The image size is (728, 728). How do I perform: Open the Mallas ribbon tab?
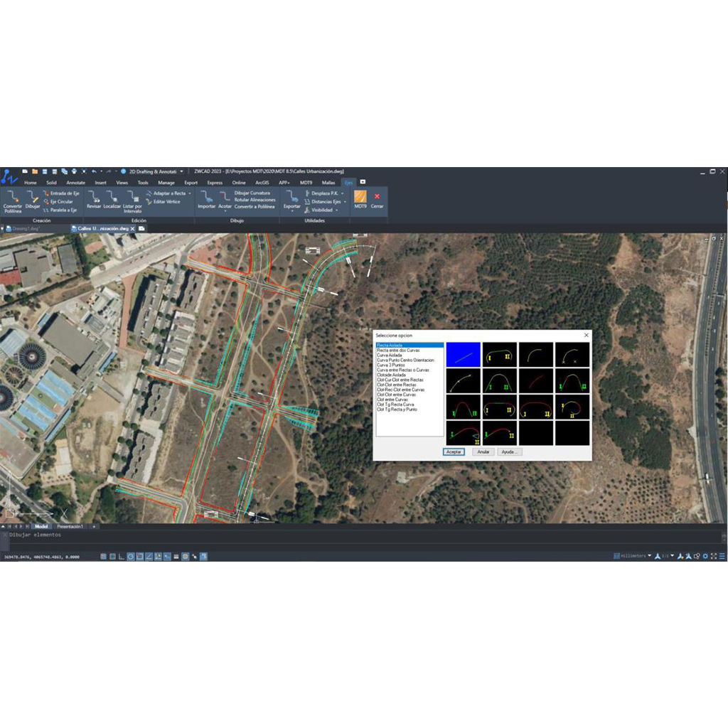[328, 183]
